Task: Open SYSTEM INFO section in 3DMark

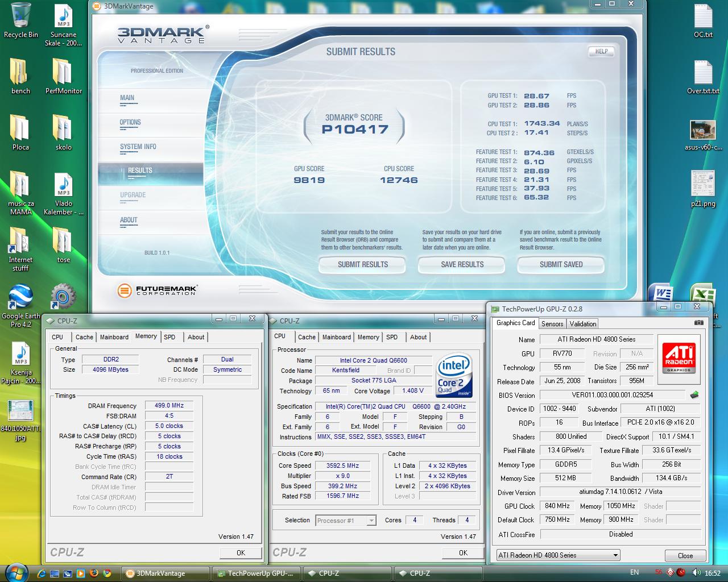Action: pos(138,147)
